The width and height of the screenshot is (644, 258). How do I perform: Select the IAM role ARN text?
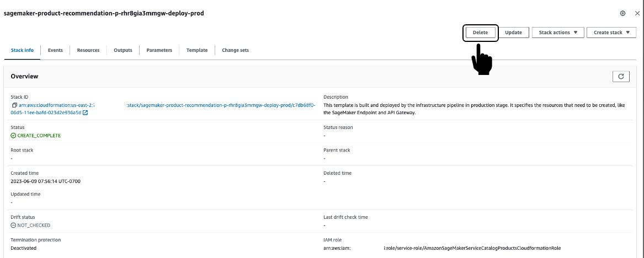(443, 248)
